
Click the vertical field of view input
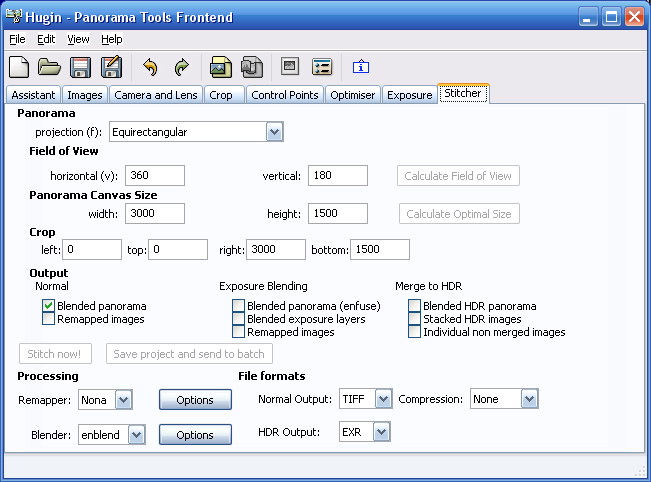click(x=338, y=176)
